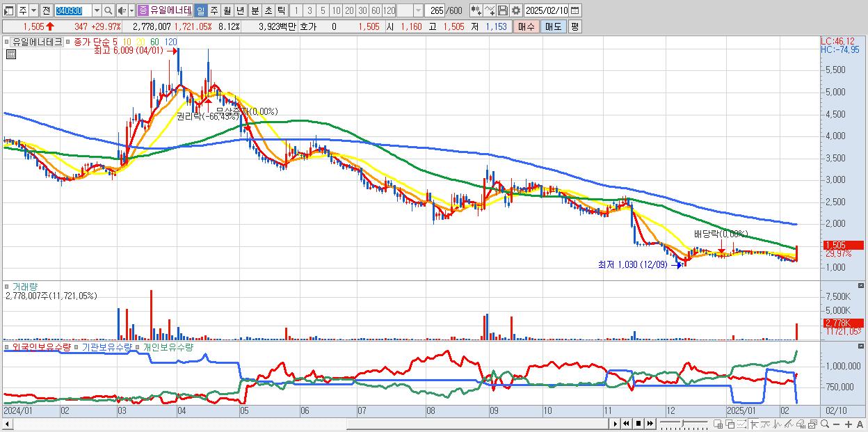Click the trend-line analysis icon in bottom toolbar
The height and width of the screenshot is (432, 868).
tap(789, 424)
